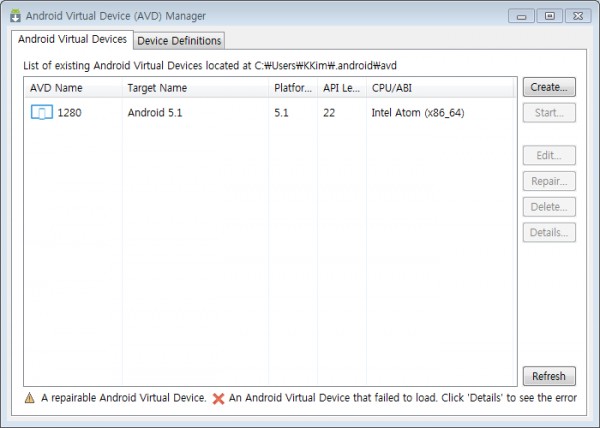Select the AVD named 1280
The width and height of the screenshot is (600, 428).
click(x=69, y=113)
